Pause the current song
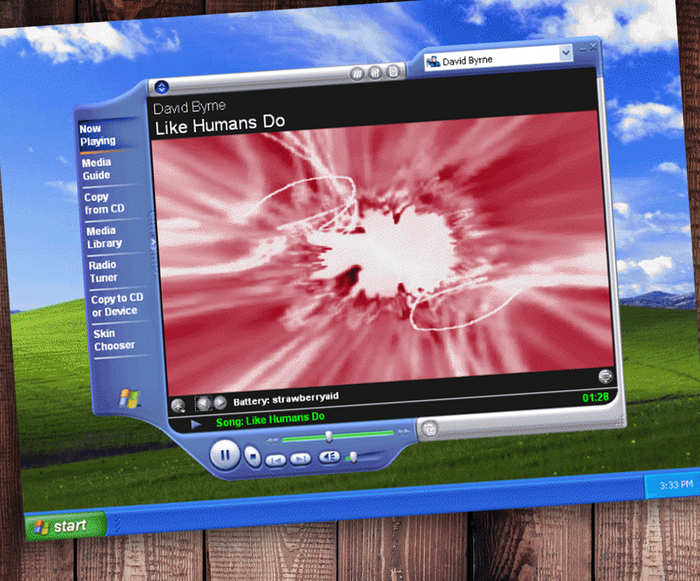The image size is (700, 581). point(225,455)
